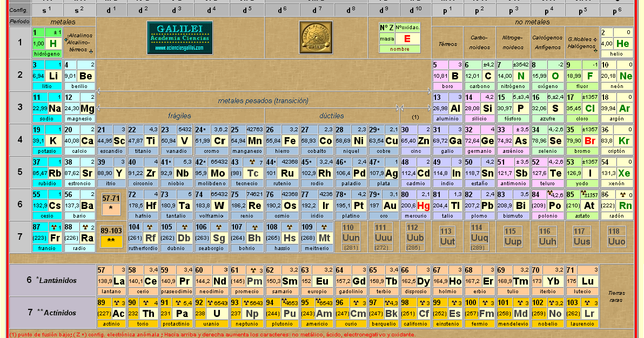Image resolution: width=644 pixels, height=338 pixels.
Task: Select the sodio (Na) element cell
Action: tap(47, 107)
